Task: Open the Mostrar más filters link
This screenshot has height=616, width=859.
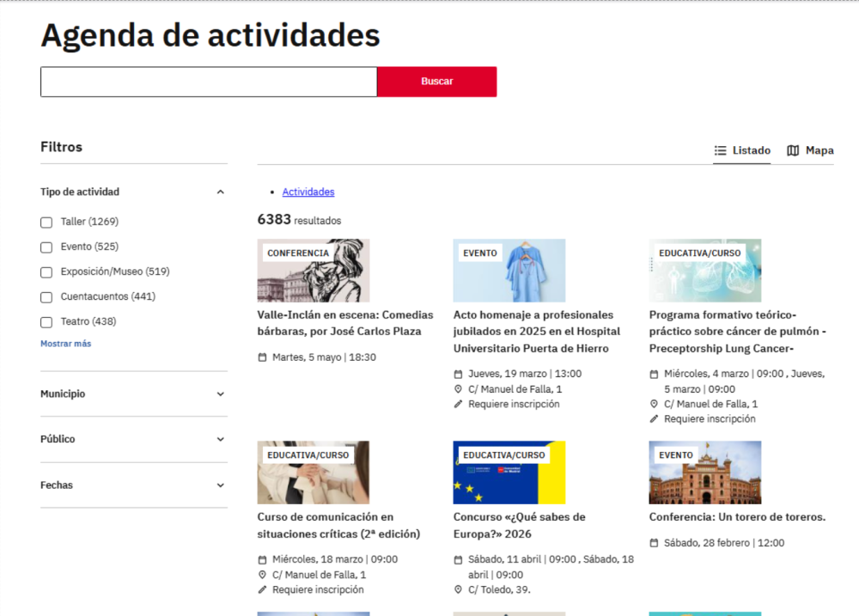Action: [65, 343]
